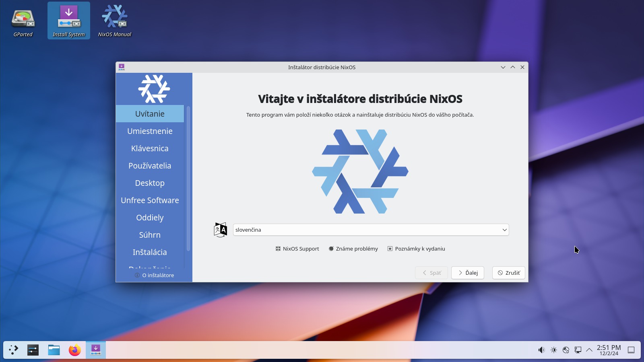The width and height of the screenshot is (644, 362).
Task: Select the Súhrn step in sidebar
Action: 150,235
